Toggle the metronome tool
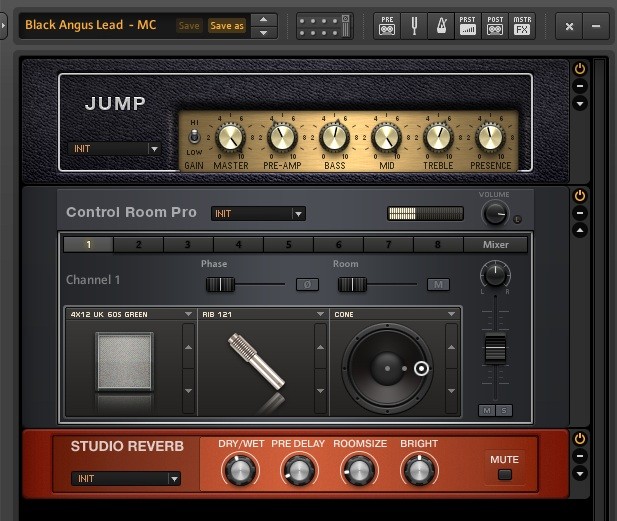The width and height of the screenshot is (617, 521). 441,26
